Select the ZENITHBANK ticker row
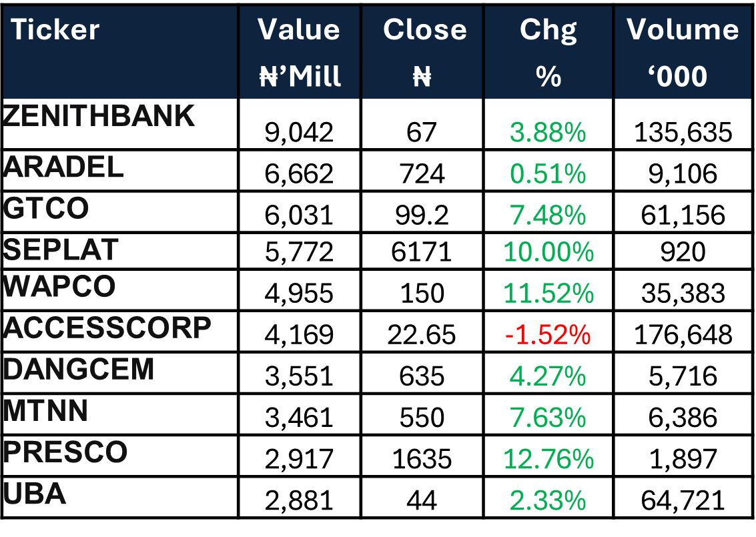Screen dimensions: 756x537 point(99,116)
